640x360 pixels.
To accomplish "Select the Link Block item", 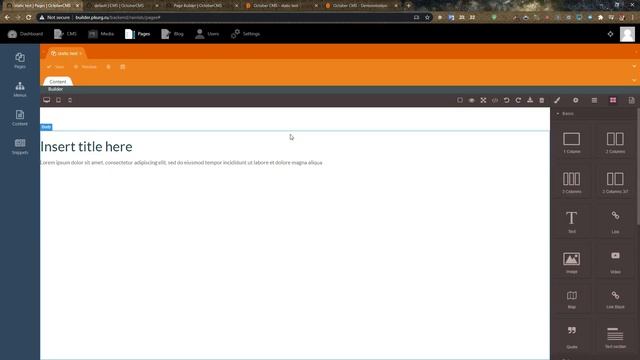I will [615, 299].
